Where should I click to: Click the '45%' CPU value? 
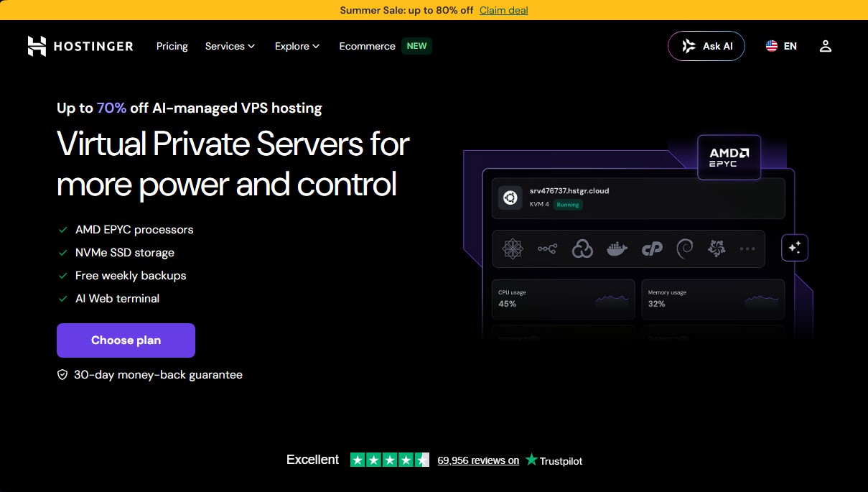coord(508,304)
